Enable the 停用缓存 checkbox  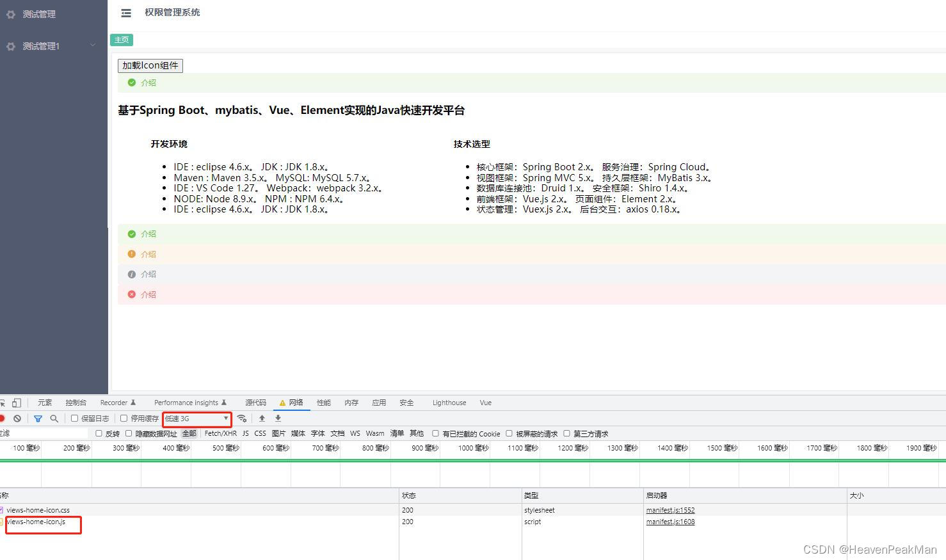pos(124,419)
